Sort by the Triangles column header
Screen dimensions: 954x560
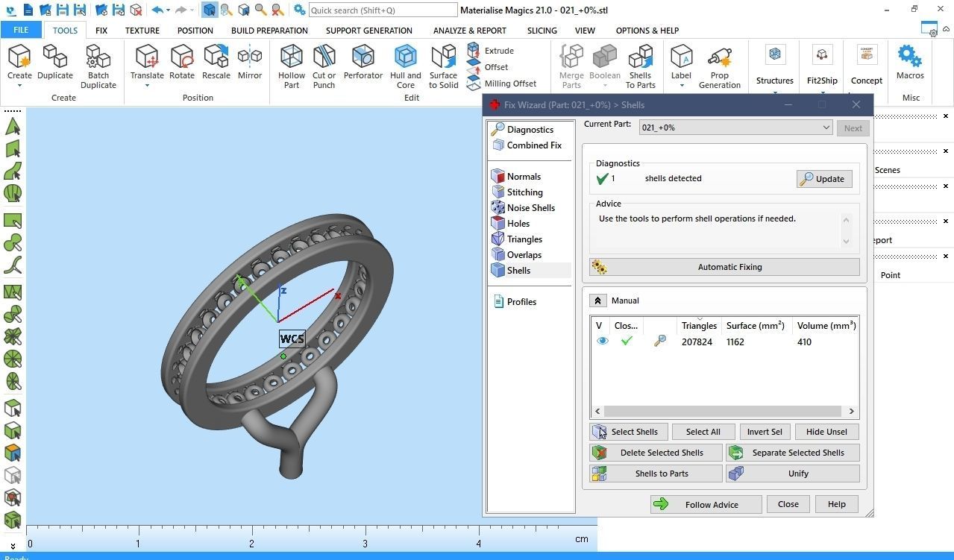click(x=699, y=326)
